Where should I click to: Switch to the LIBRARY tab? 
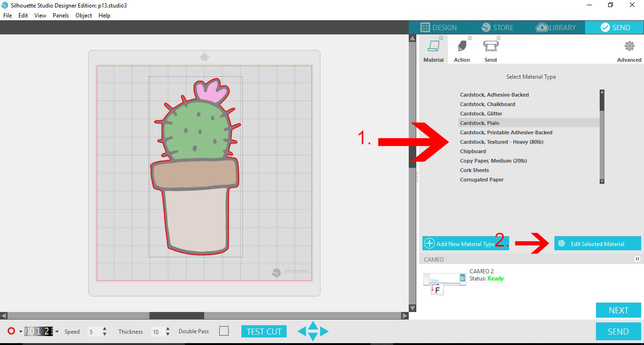click(x=555, y=27)
